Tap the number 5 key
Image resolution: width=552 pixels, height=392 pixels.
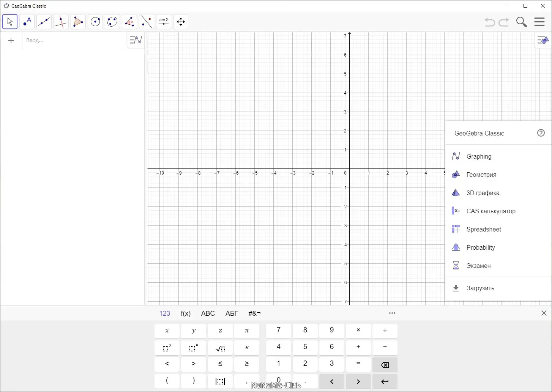click(x=305, y=347)
